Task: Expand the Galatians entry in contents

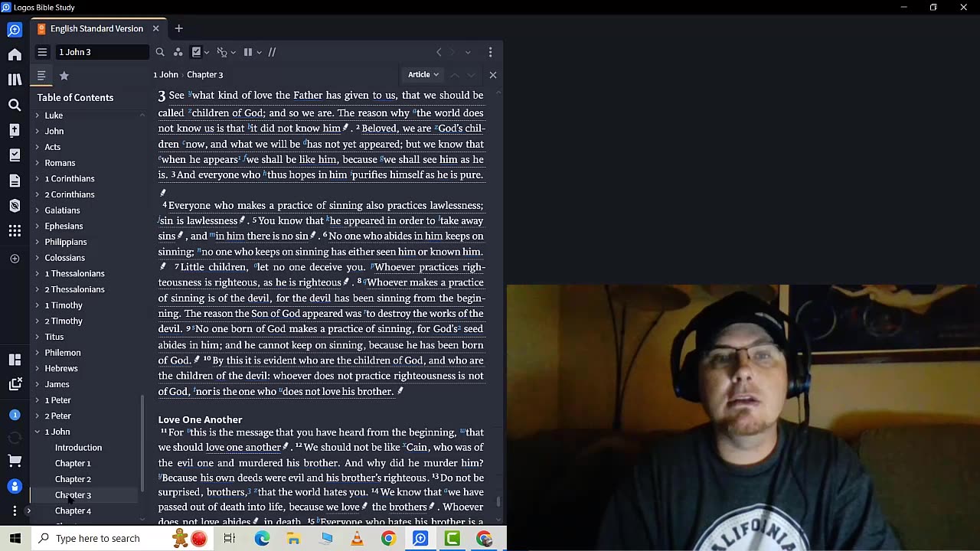Action: coord(37,210)
